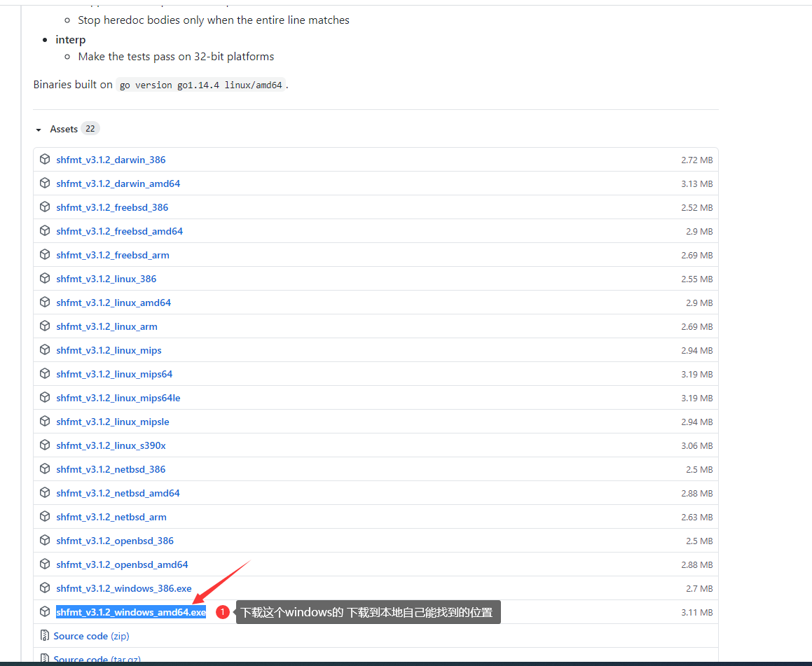Click package icon beside linux_arm asset

(45, 326)
